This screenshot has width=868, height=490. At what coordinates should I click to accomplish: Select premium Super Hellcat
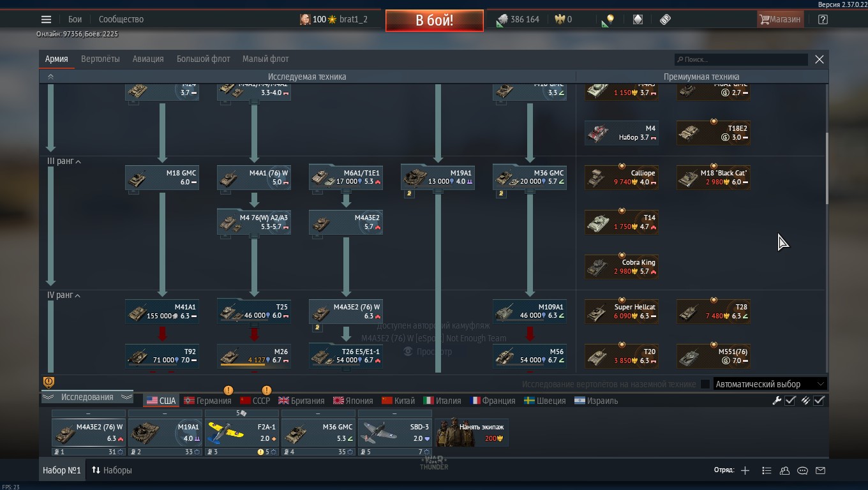pos(622,311)
